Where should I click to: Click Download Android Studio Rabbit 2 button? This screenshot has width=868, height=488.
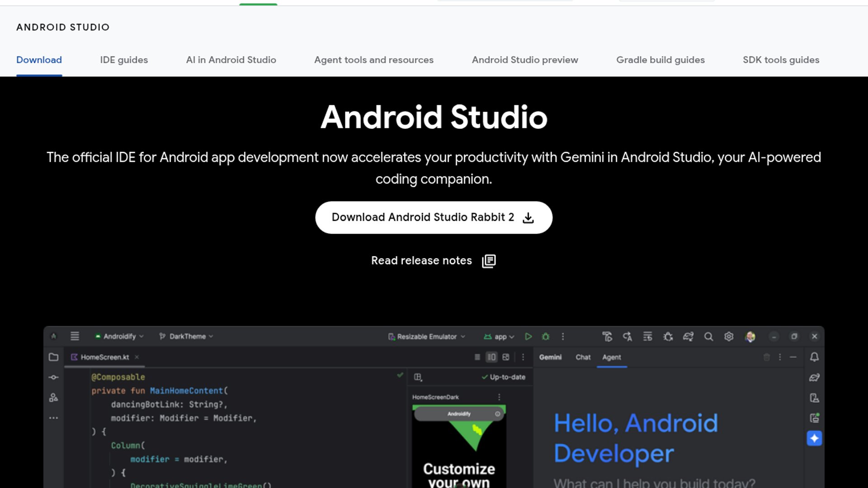[434, 217]
